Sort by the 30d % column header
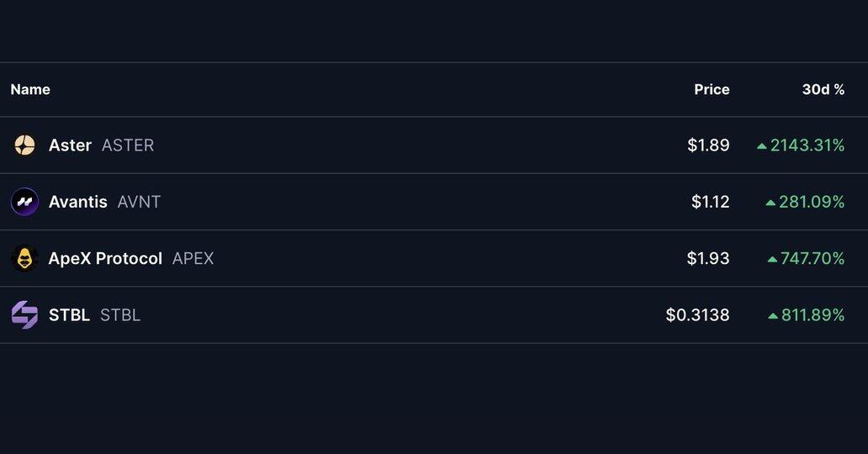 click(823, 89)
